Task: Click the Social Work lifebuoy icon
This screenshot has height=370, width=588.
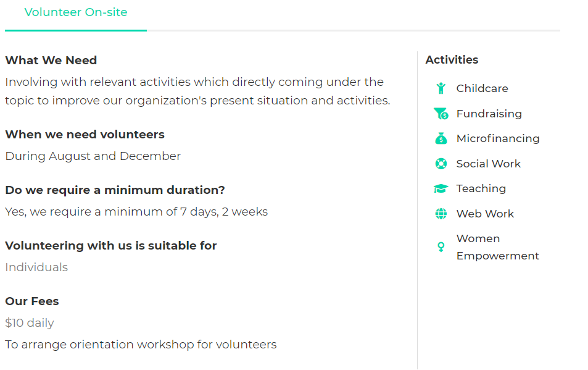Action: pyautogui.click(x=441, y=164)
